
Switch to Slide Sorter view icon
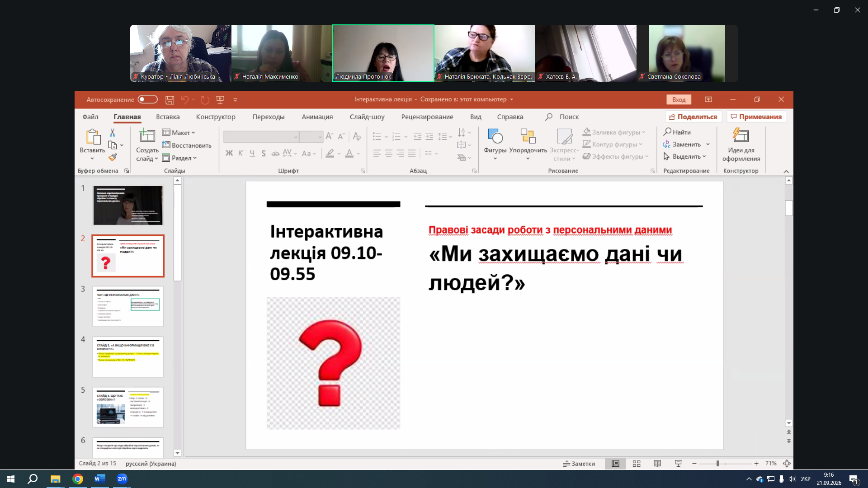coord(637,464)
